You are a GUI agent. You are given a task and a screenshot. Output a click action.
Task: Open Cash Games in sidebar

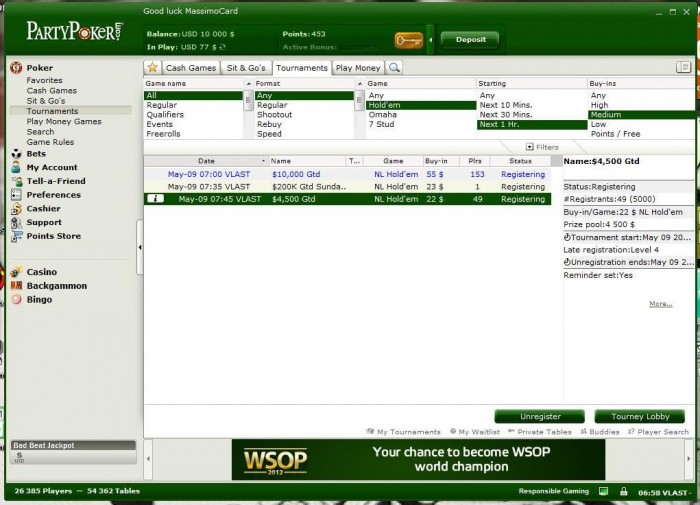click(x=51, y=91)
